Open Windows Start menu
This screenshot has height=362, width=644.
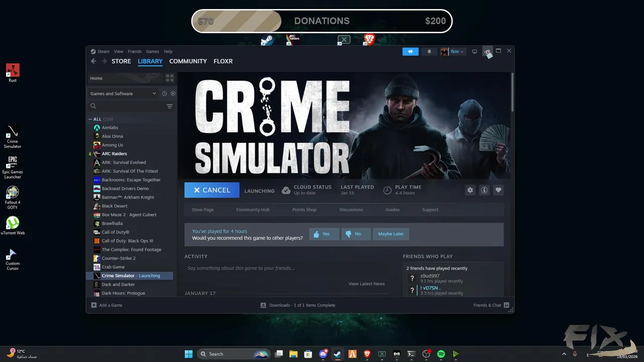coord(189,354)
